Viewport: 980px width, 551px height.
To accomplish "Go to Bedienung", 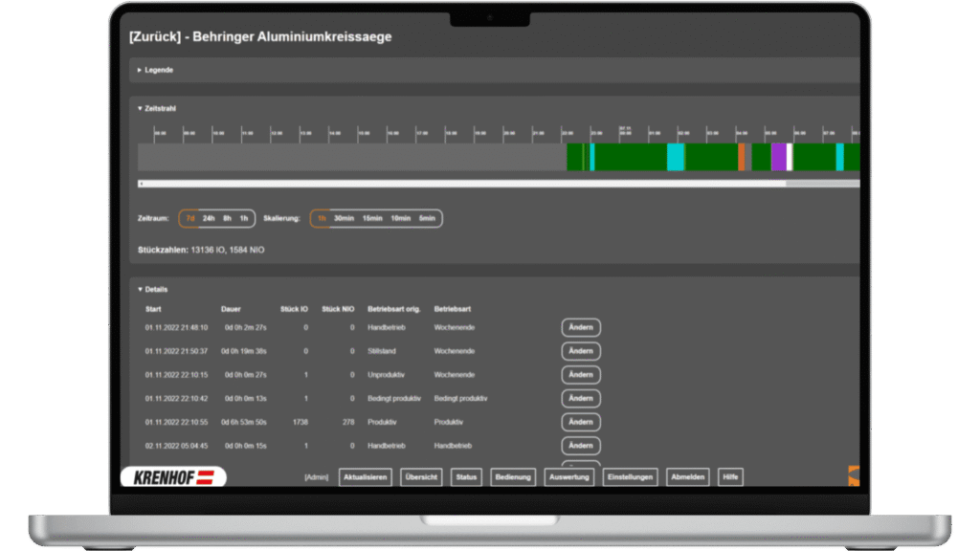I will point(513,477).
